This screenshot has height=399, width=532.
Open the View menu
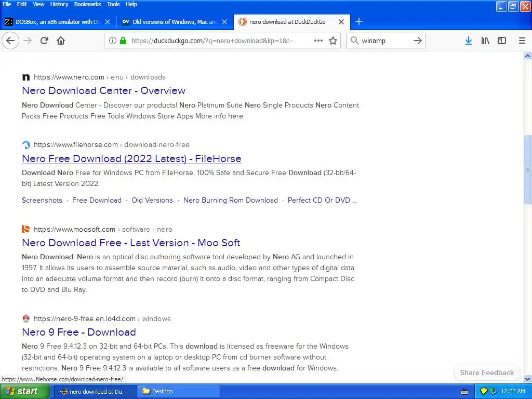(38, 4)
